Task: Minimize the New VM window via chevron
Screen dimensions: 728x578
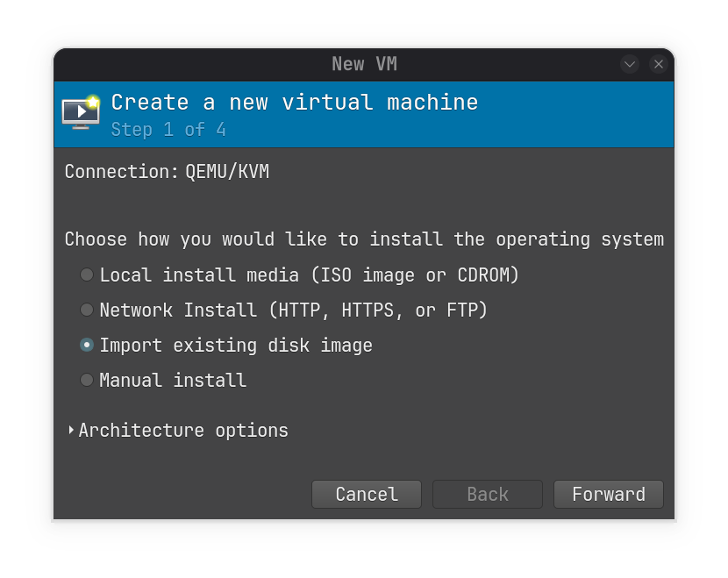Action: 630,64
